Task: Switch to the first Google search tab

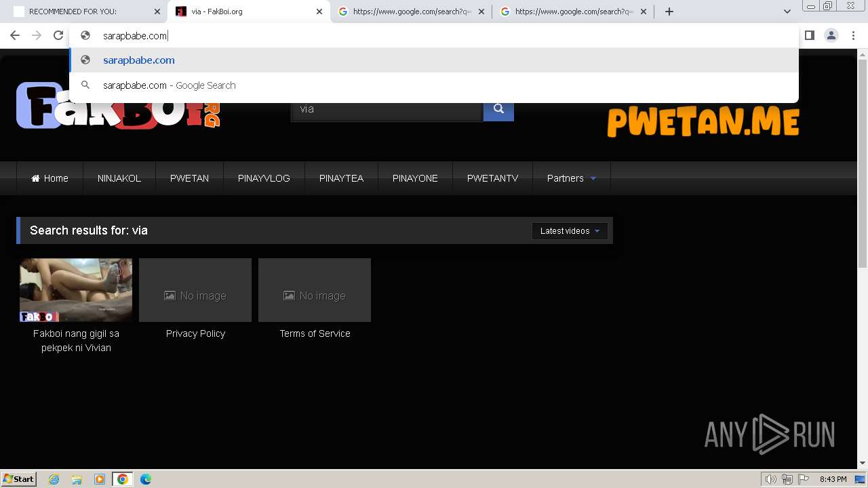Action: [412, 12]
